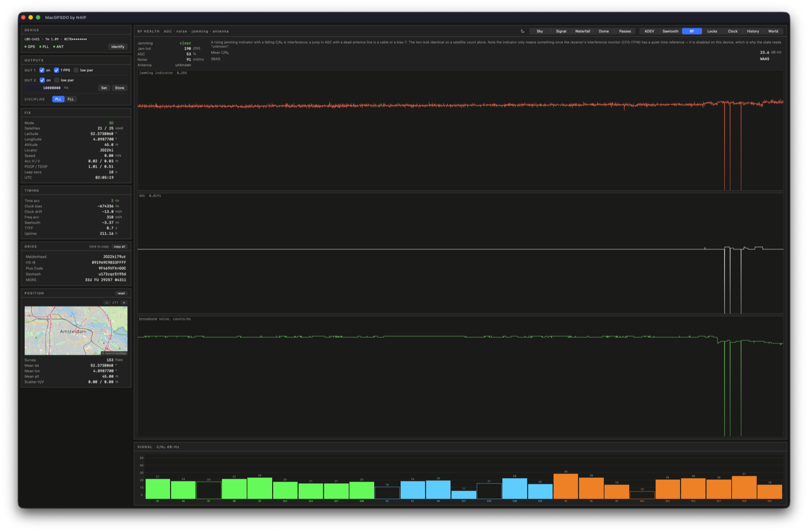The width and height of the screenshot is (808, 532).
Task: Open the Signal tab
Action: (x=561, y=31)
